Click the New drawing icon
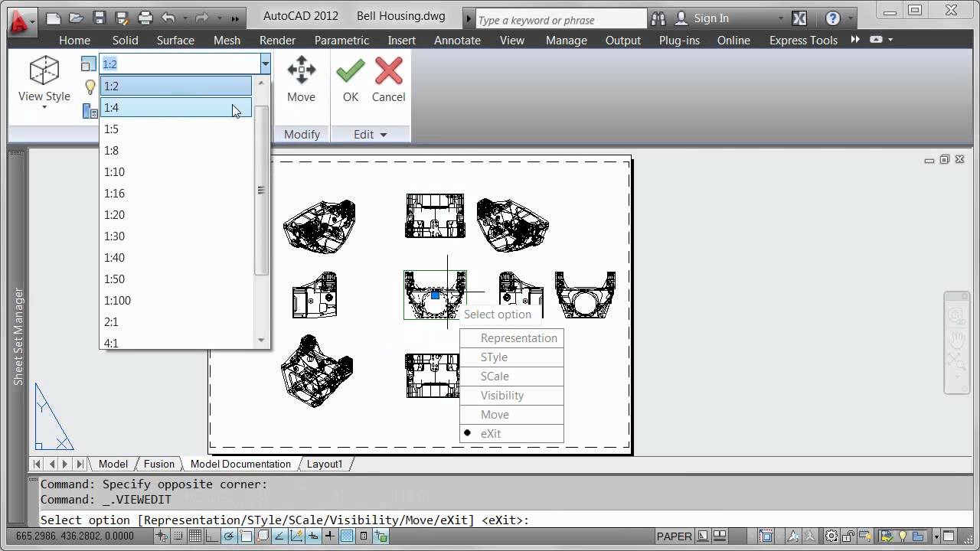This screenshot has height=551, width=980. pos(53,18)
